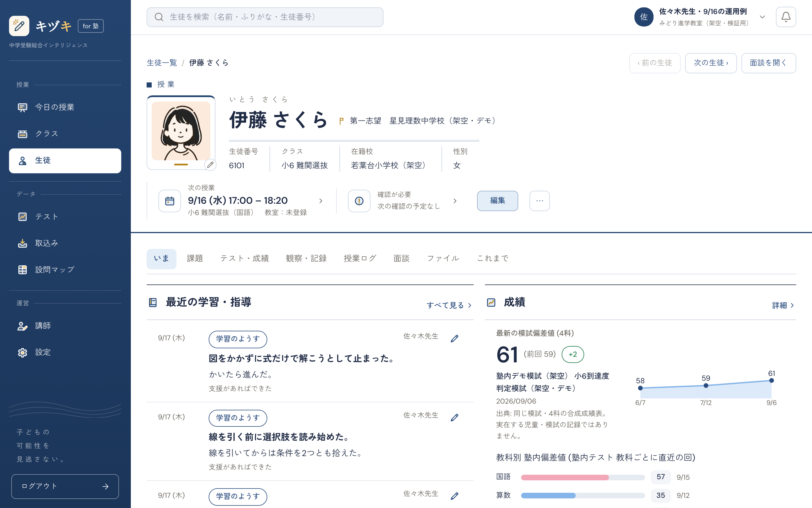Open 成績 詳細 link
Viewport: 812px width, 508px height.
783,305
